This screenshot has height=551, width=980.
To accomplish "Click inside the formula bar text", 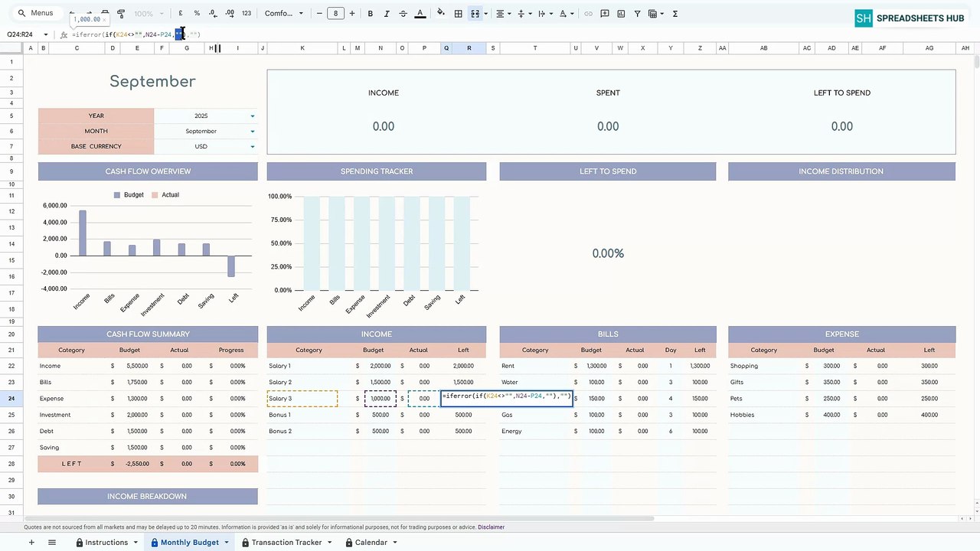I will point(136,34).
